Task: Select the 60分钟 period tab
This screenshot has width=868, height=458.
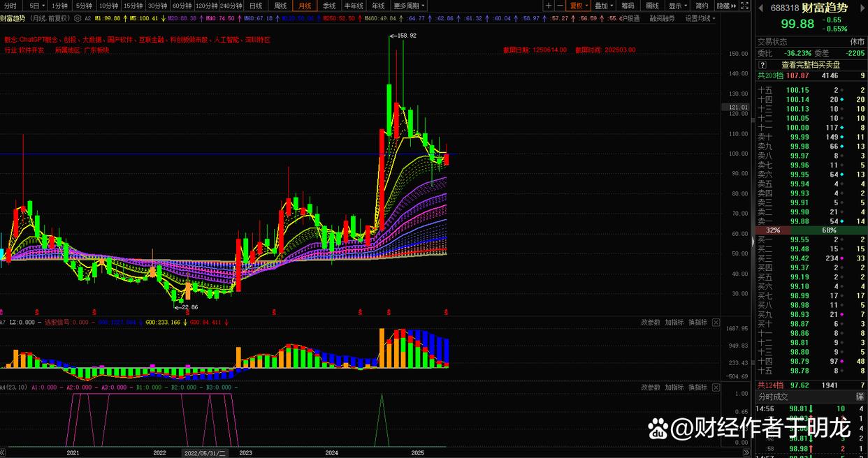Action: 182,6
